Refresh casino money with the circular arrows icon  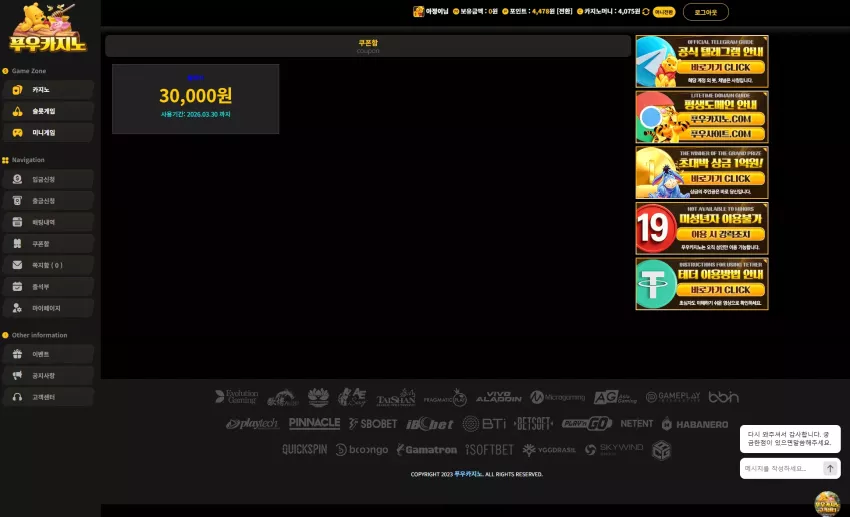646,11
